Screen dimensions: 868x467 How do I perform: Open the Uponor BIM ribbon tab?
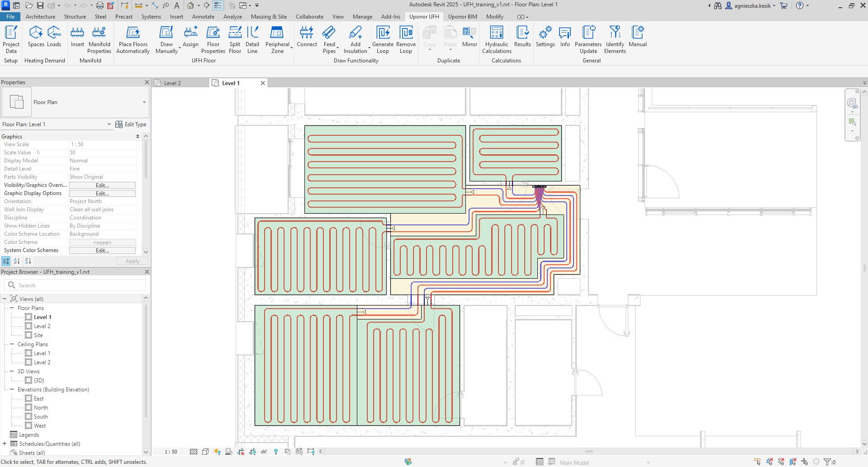pos(462,17)
